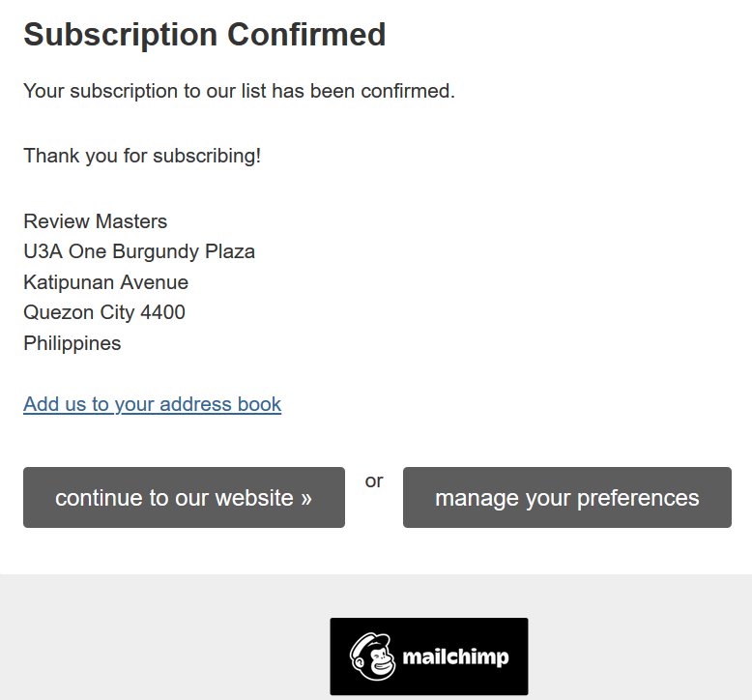Viewport: 752px width, 700px height.
Task: Click the subscription confirmed message sentence
Action: tap(239, 91)
